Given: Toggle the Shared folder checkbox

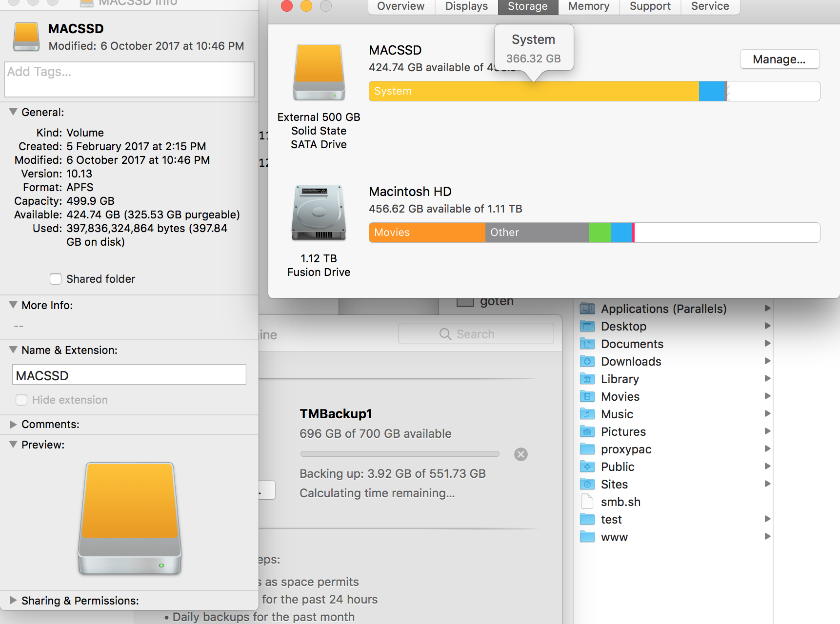Looking at the screenshot, I should [56, 279].
